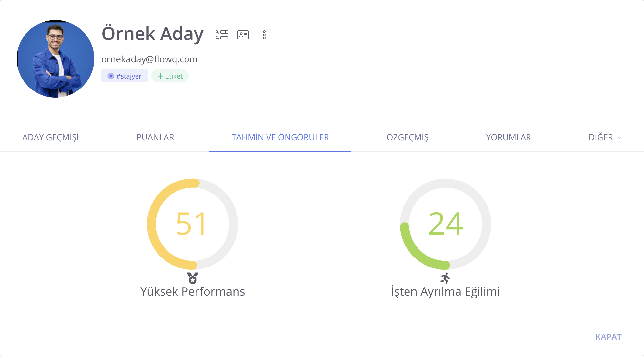Click the Yüksek Performans label
This screenshot has height=356, width=644.
193,291
